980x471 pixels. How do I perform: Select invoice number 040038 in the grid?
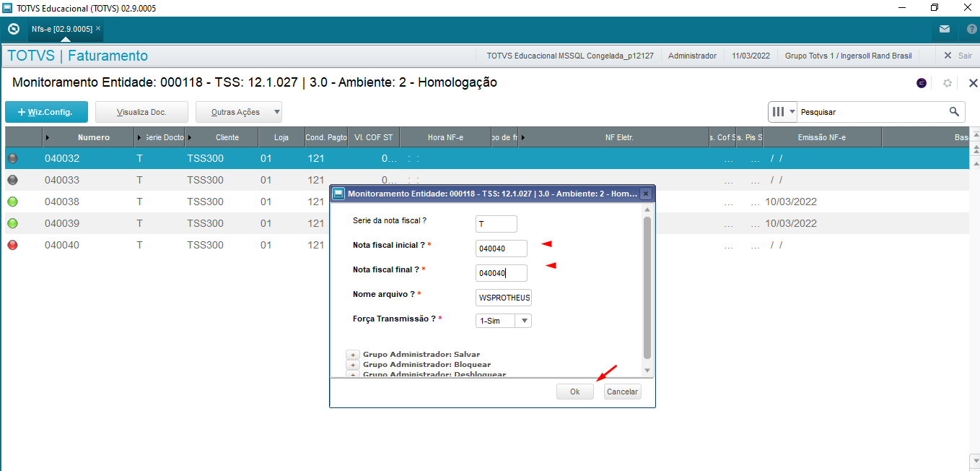coord(62,202)
